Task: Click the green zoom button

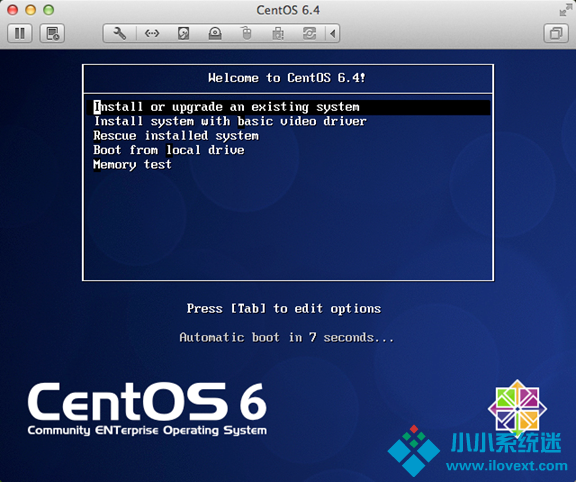Action: 48,10
